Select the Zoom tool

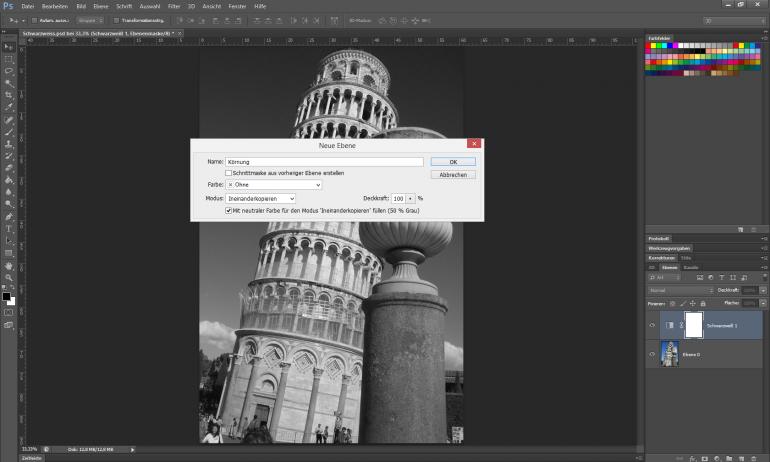click(9, 278)
